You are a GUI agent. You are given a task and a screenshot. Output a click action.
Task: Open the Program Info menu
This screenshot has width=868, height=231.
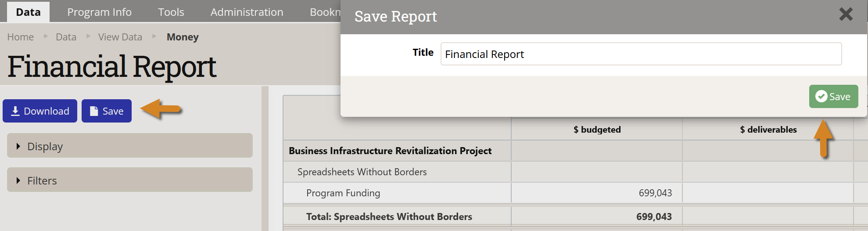click(99, 12)
